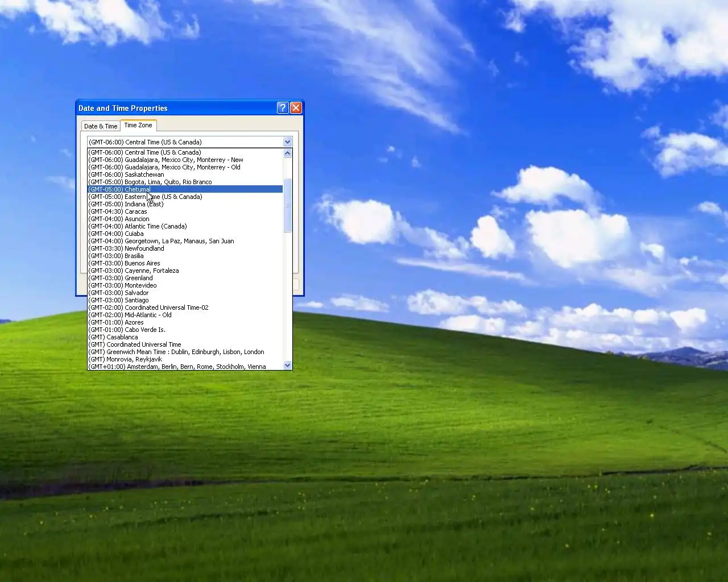
Task: Select (GMT-01:00) Azores
Action: pos(185,322)
